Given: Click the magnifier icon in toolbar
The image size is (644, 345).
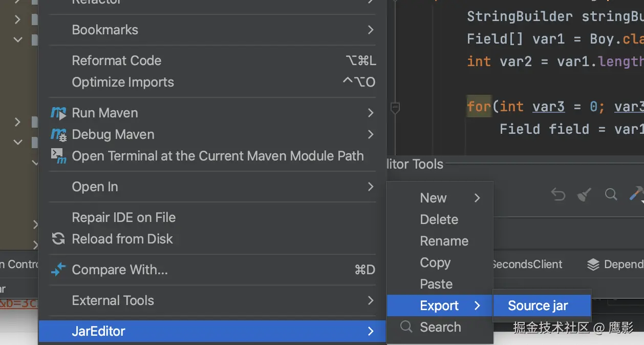Looking at the screenshot, I should [611, 194].
